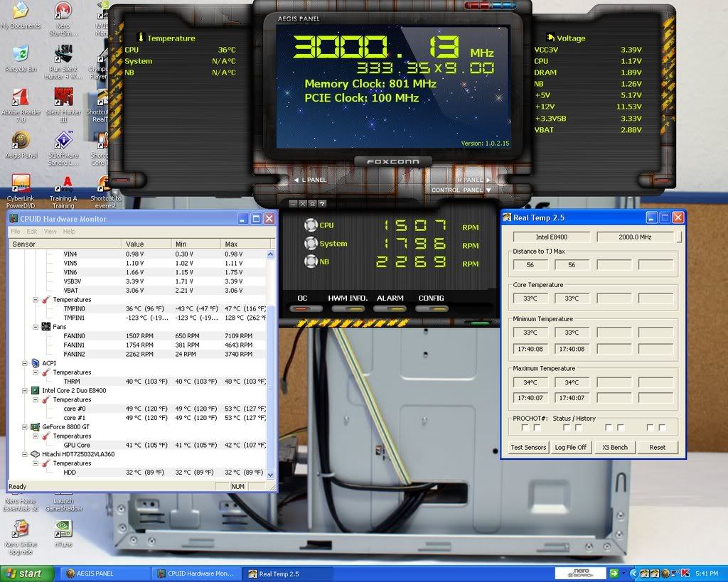Collapse the ACPI tree node
Screen dimensions: 728x582
(25, 363)
